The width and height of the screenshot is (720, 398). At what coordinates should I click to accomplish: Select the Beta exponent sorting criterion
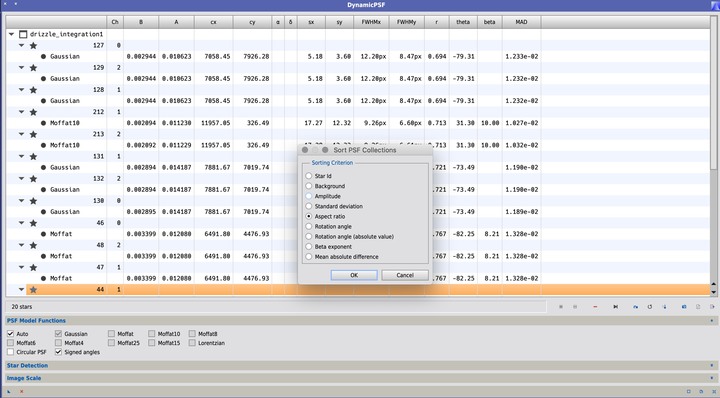pos(309,247)
